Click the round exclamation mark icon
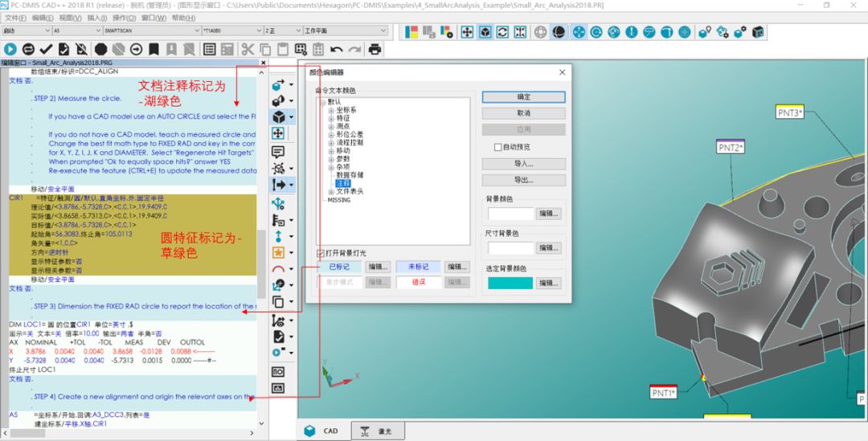This screenshot has height=441, width=868. click(x=631, y=32)
